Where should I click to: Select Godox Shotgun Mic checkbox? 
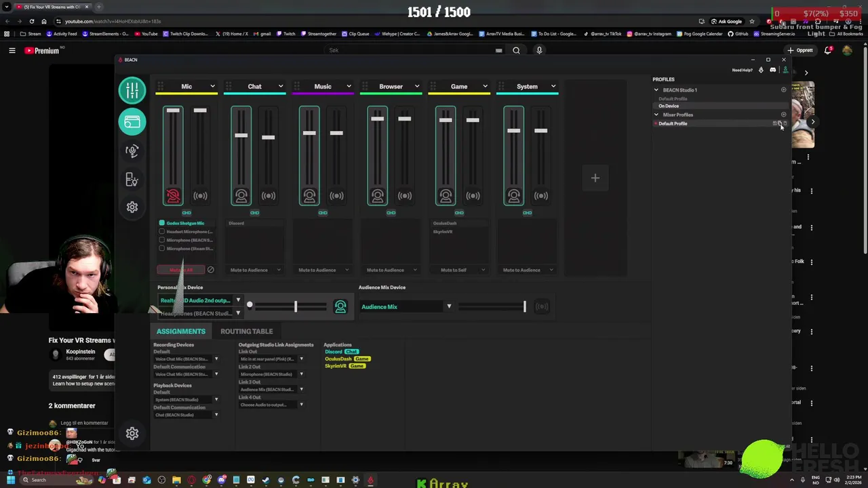pos(162,223)
